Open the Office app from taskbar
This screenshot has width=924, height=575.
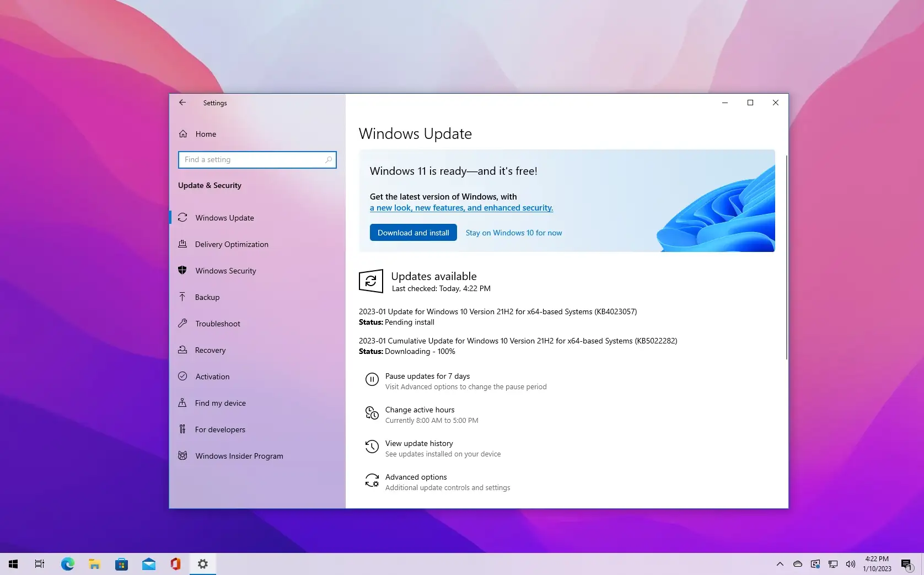(176, 564)
